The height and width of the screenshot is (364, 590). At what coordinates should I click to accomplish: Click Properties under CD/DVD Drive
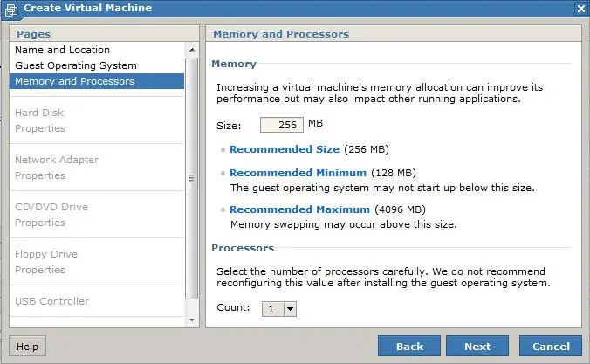(x=40, y=223)
